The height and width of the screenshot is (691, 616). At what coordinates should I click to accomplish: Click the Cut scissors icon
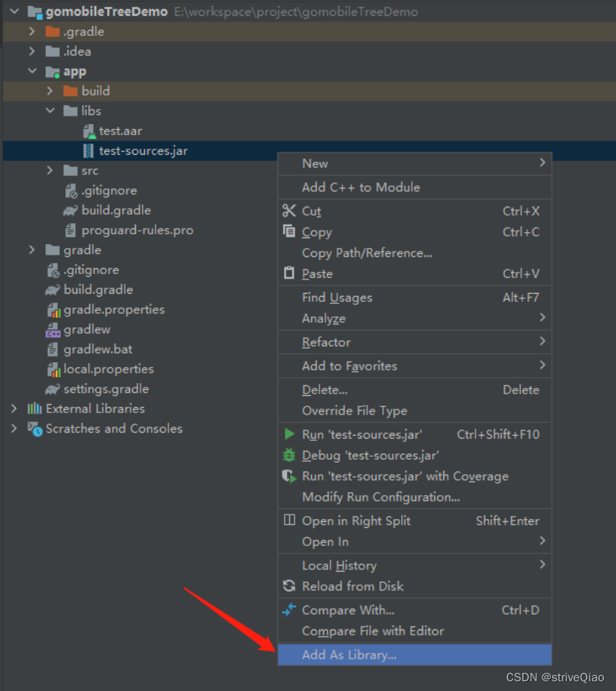click(289, 210)
